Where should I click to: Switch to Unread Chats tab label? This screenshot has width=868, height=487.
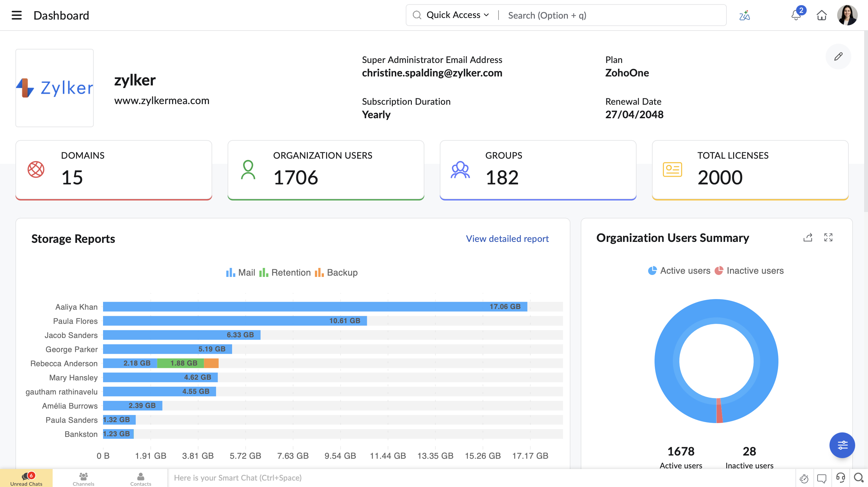(x=26, y=484)
